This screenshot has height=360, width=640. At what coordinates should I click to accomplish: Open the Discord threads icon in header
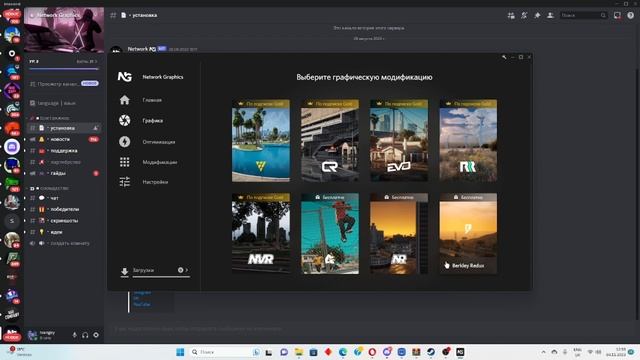[511, 16]
